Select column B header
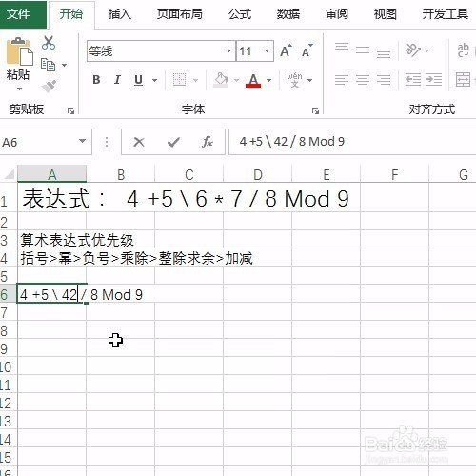The image size is (476, 476). [121, 175]
